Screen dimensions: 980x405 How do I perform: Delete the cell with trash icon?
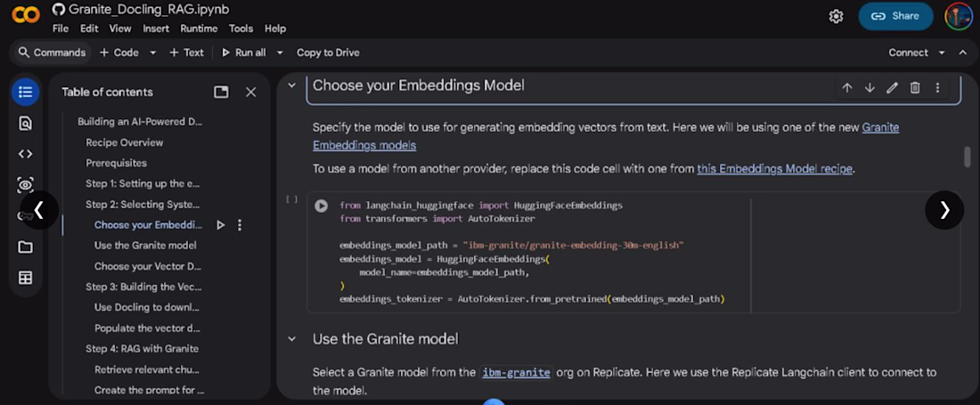tap(914, 88)
